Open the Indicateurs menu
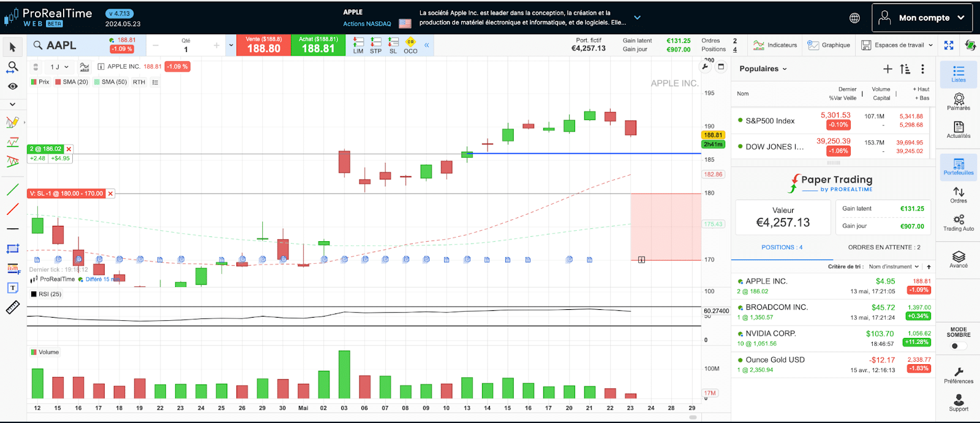 (775, 45)
